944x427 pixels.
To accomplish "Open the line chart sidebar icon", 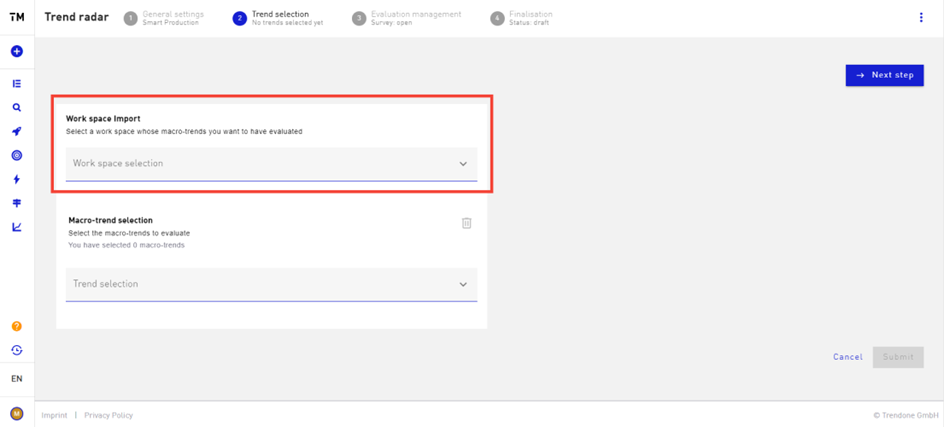I will click(x=17, y=227).
